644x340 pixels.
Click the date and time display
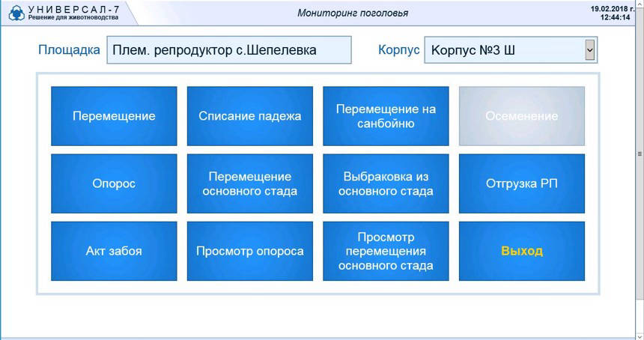[x=616, y=13]
